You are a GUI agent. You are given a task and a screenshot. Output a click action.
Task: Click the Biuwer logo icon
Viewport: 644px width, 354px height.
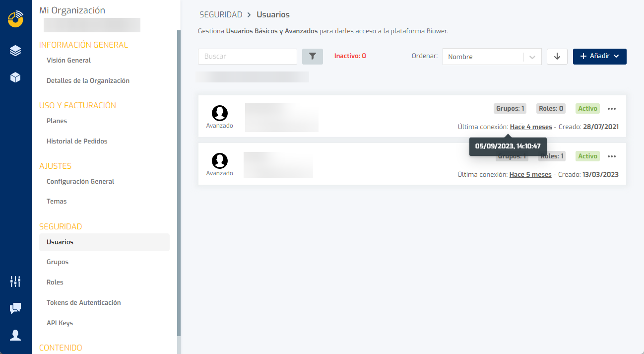click(x=15, y=19)
